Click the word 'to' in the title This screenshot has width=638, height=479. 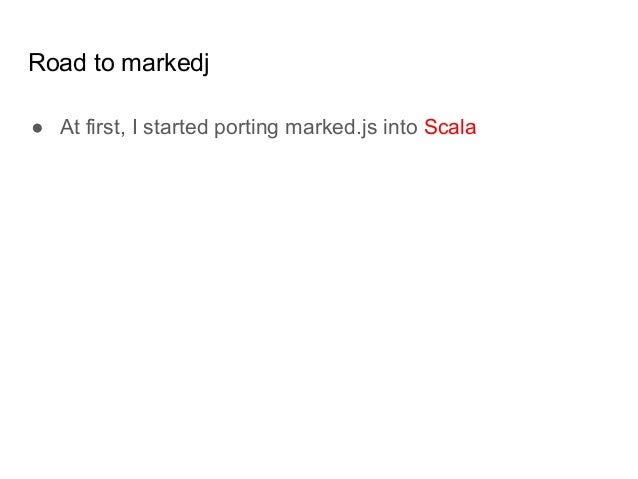pos(102,65)
